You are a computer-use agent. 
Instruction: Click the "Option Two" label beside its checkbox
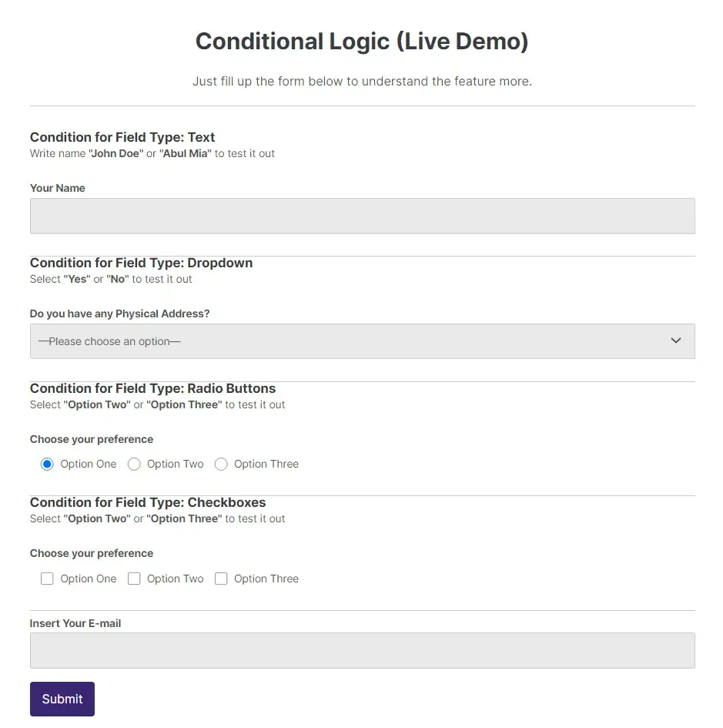[175, 579]
